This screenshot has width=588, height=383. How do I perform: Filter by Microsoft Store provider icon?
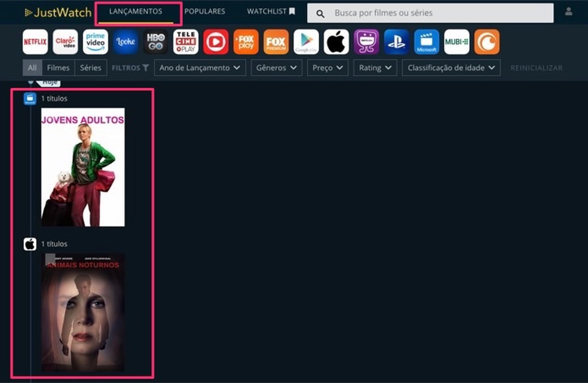click(427, 42)
